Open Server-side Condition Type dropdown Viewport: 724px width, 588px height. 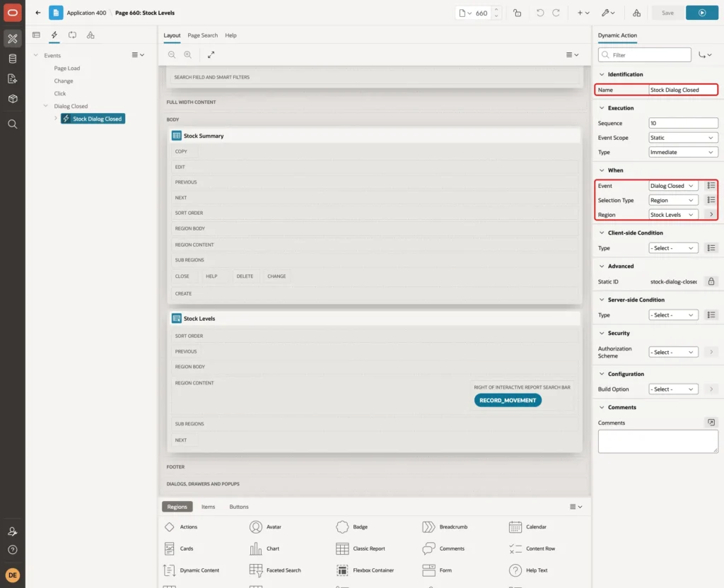[673, 314]
